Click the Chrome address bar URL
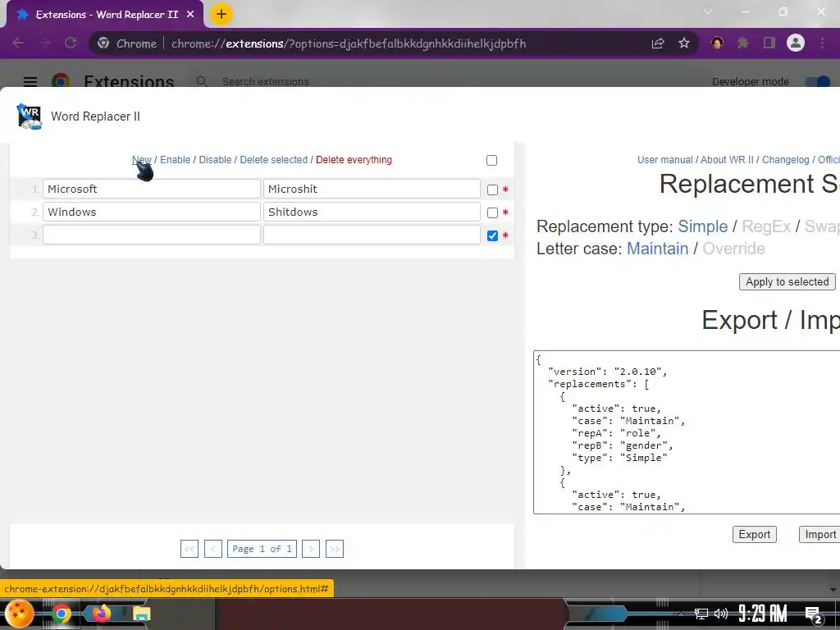Screen dimensions: 840x630 click(348, 43)
